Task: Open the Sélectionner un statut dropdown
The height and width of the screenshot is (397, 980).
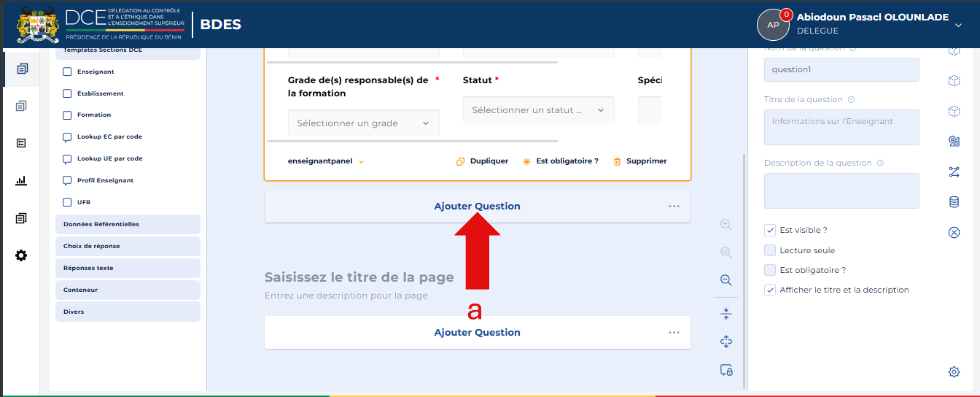Action: click(x=539, y=110)
